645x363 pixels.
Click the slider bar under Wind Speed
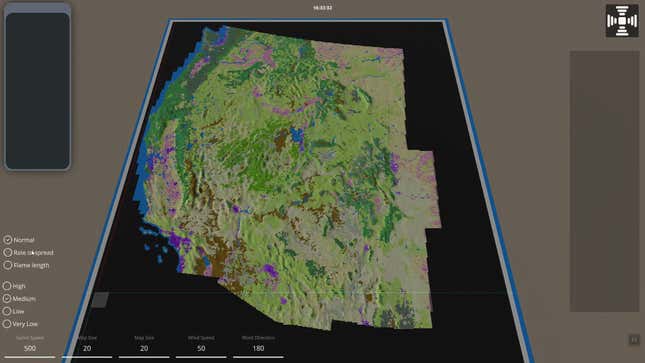point(201,357)
